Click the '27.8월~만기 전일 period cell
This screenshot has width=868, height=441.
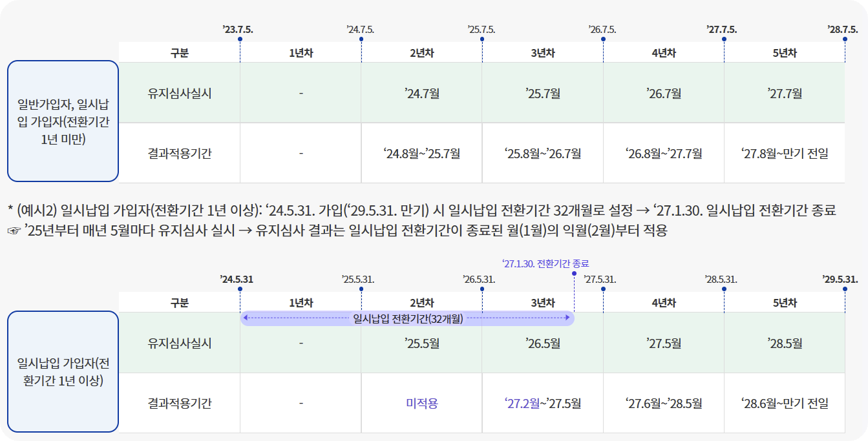pyautogui.click(x=785, y=154)
